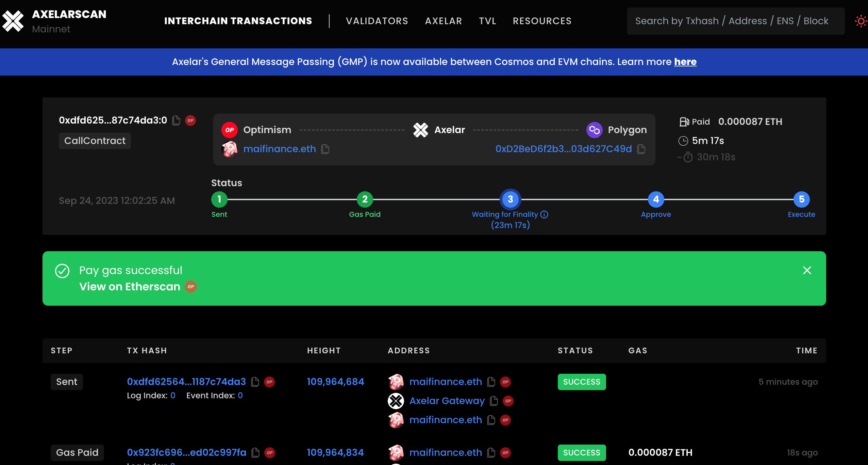Click status step 5 Execute circle
Viewport: 868px width, 465px height.
802,199
